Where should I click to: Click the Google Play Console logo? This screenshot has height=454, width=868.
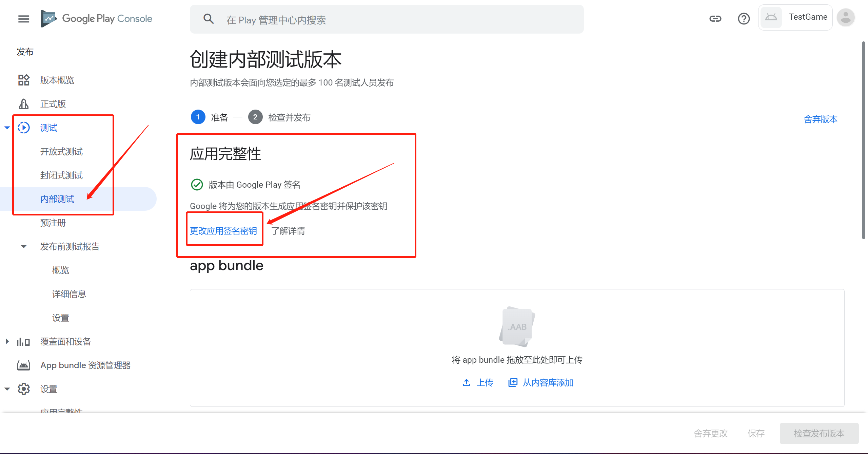click(96, 19)
